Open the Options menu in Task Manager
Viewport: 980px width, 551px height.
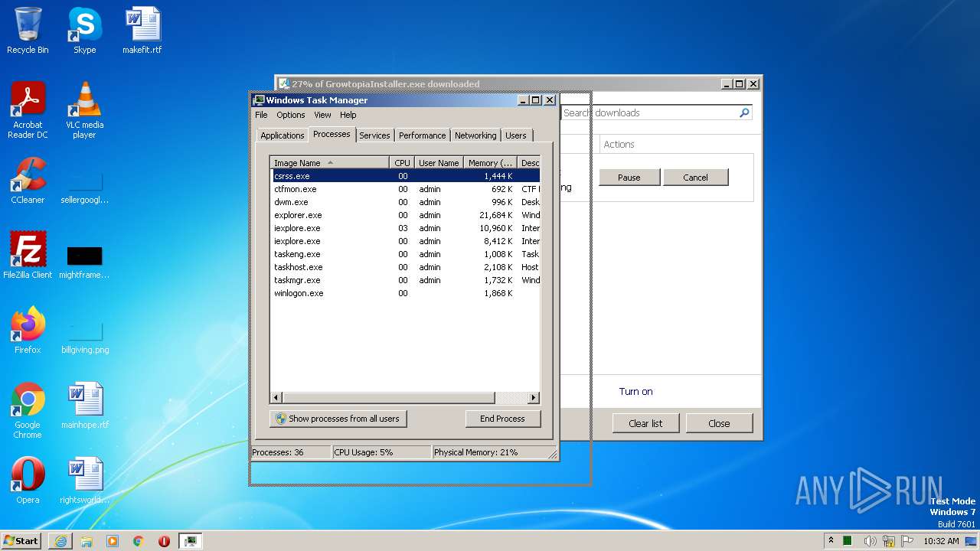pos(290,115)
